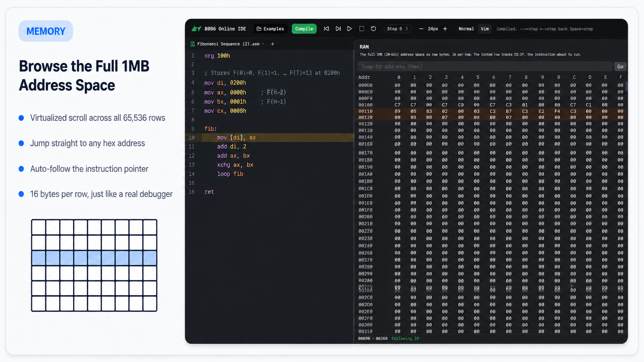
Task: Stop execution with the square icon
Action: point(362,29)
